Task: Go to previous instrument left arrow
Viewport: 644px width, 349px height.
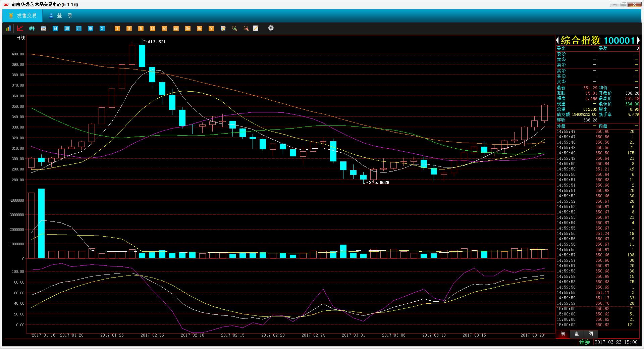Action: pos(557,41)
